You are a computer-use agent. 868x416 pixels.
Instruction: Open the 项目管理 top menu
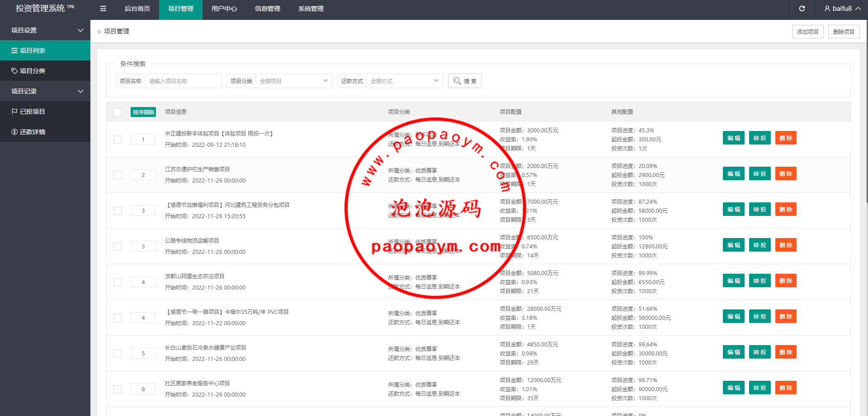(181, 9)
